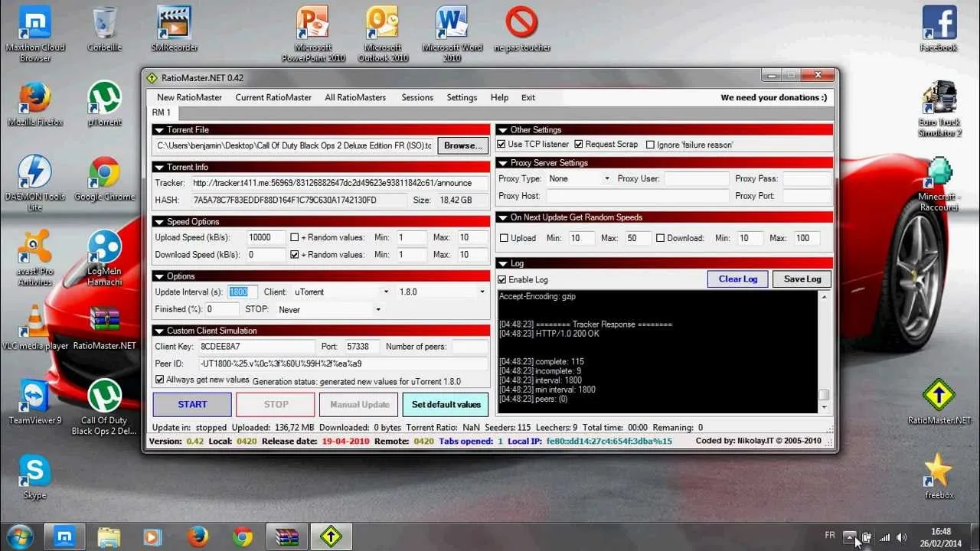The width and height of the screenshot is (980, 551).
Task: Click the START button
Action: tap(192, 404)
